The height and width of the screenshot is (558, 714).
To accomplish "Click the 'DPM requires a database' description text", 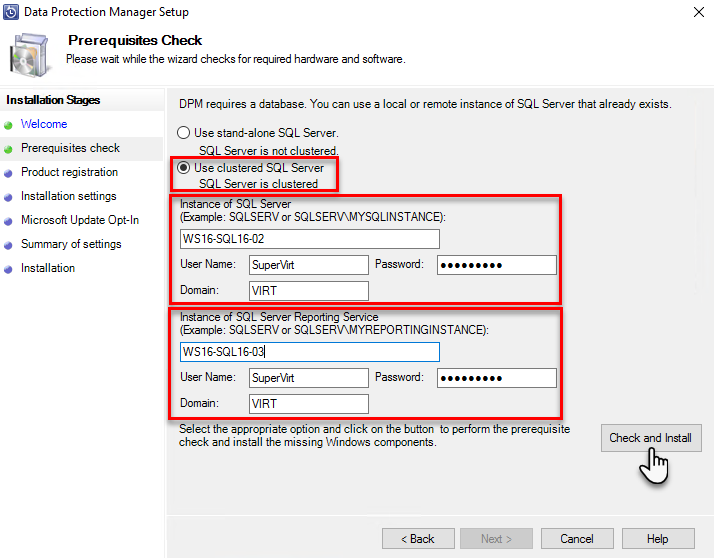I will click(x=425, y=104).
